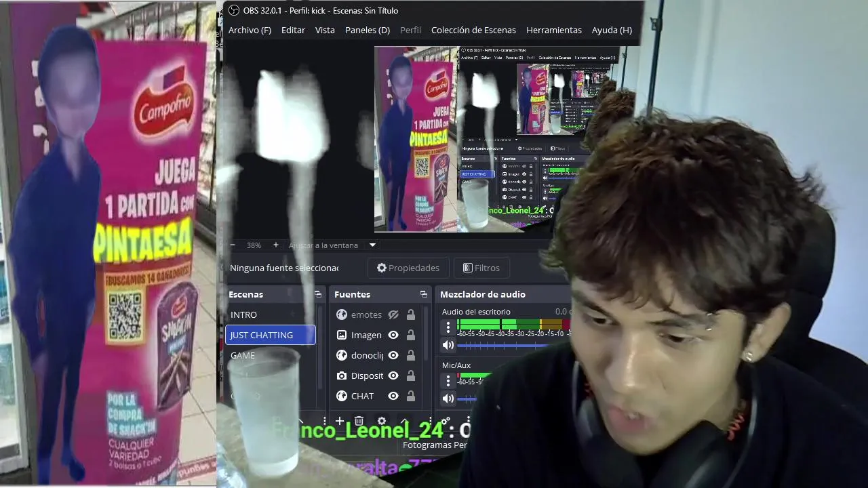Toggle lock on CHAT source

[411, 396]
